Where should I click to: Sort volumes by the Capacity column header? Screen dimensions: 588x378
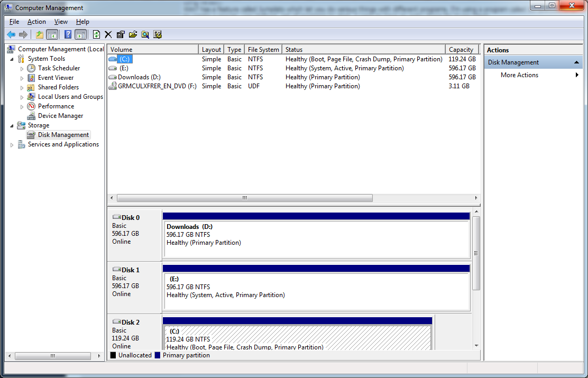[x=461, y=50]
